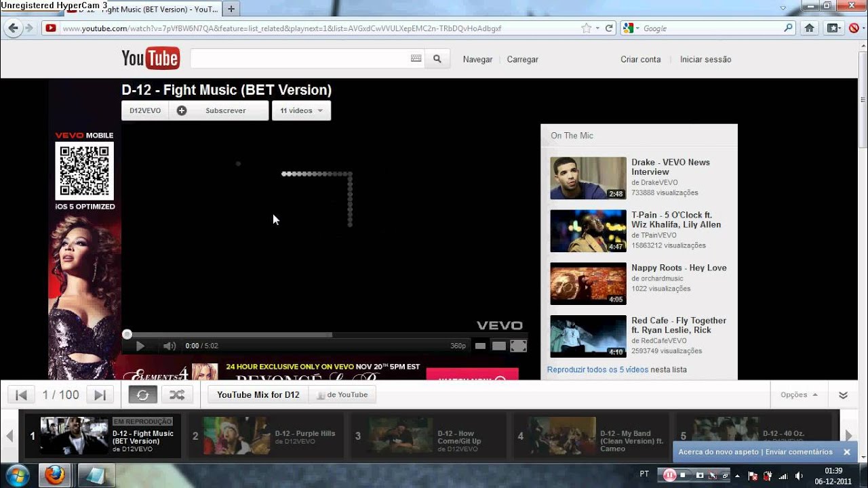Switch to large player size
Viewport: 868px width, 488px height.
[x=499, y=346]
